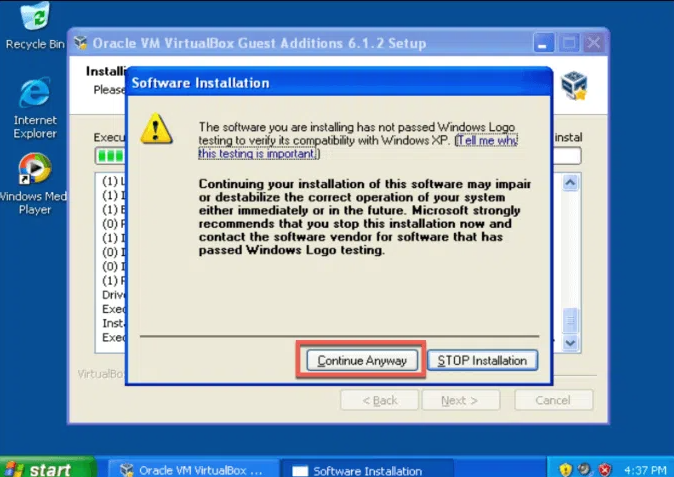Viewport: 674px width, 477px height.
Task: Click the scroll up arrow in the setup log list
Action: click(x=570, y=183)
